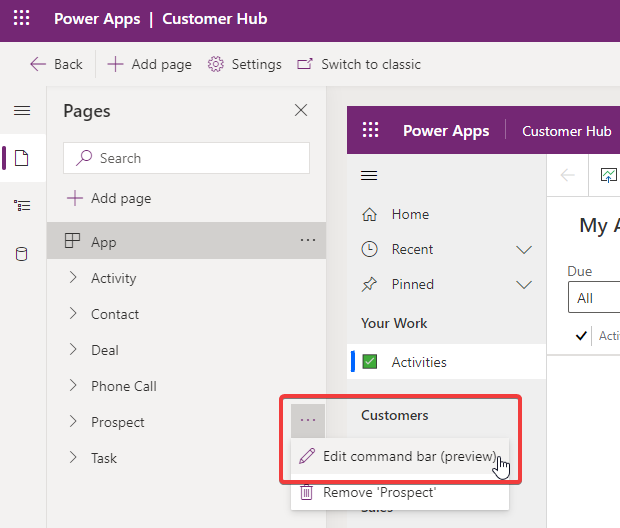Toggle the select-all checkmark in grid header
The width and height of the screenshot is (620, 528).
click(x=581, y=336)
